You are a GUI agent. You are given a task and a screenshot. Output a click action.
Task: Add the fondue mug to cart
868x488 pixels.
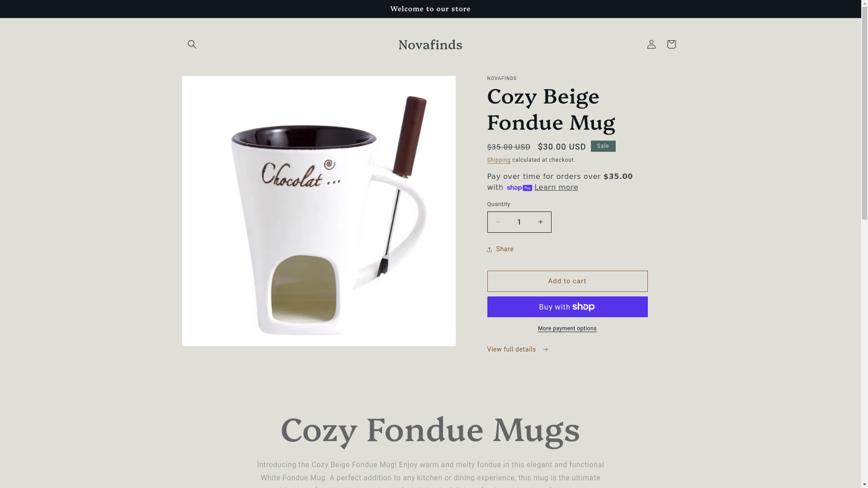(567, 281)
